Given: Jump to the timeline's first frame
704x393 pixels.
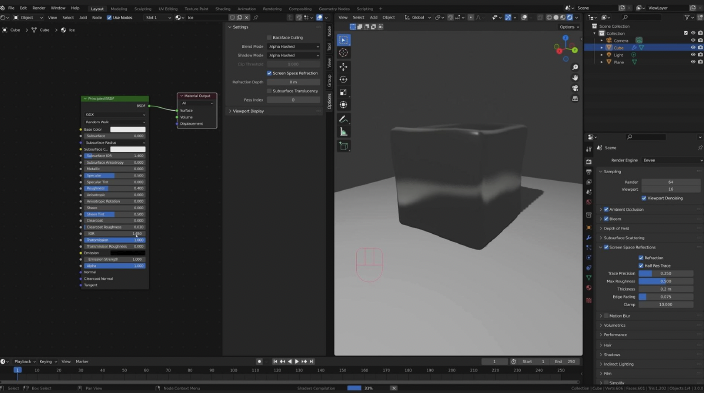Looking at the screenshot, I should pos(275,362).
